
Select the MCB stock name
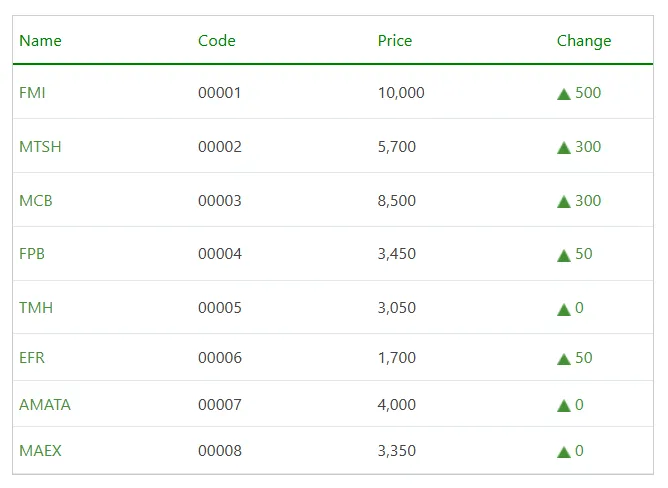pyautogui.click(x=36, y=201)
